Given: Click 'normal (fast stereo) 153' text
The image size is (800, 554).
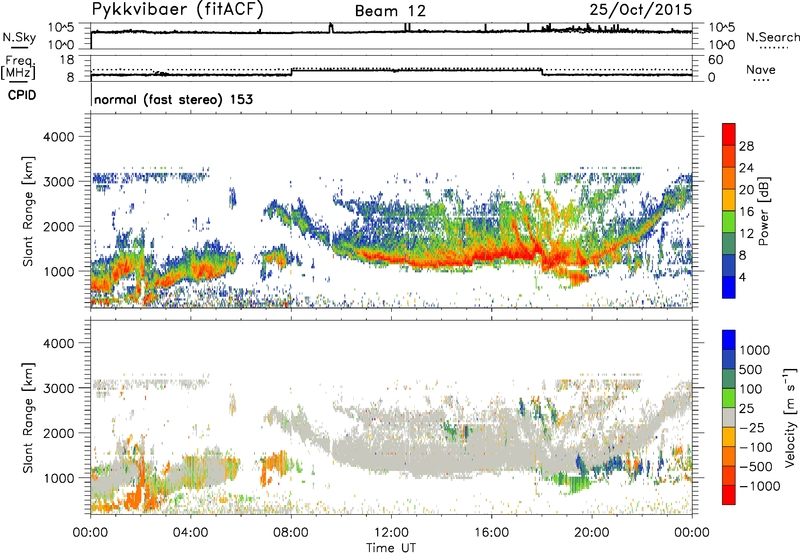Looking at the screenshot, I should coord(173,99).
